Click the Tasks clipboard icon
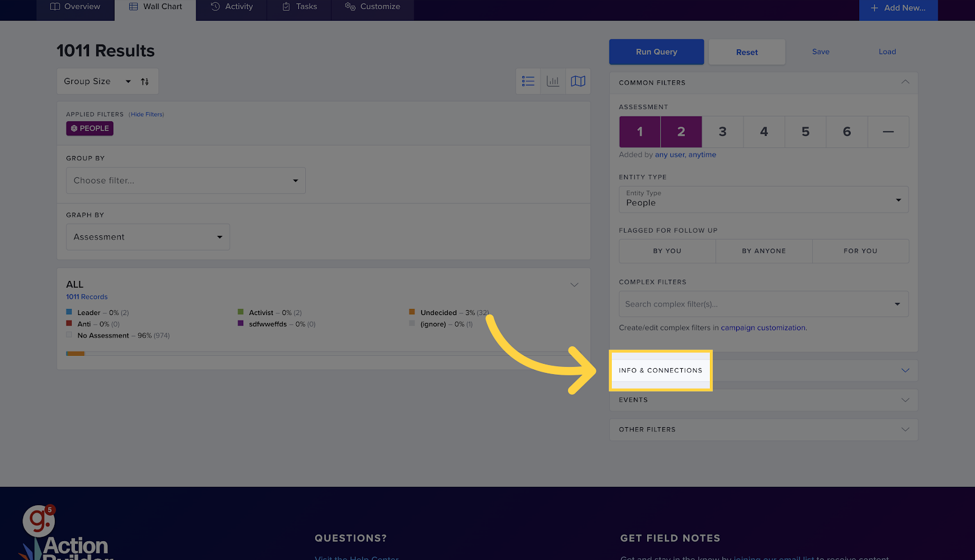The width and height of the screenshot is (975, 560). point(285,6)
